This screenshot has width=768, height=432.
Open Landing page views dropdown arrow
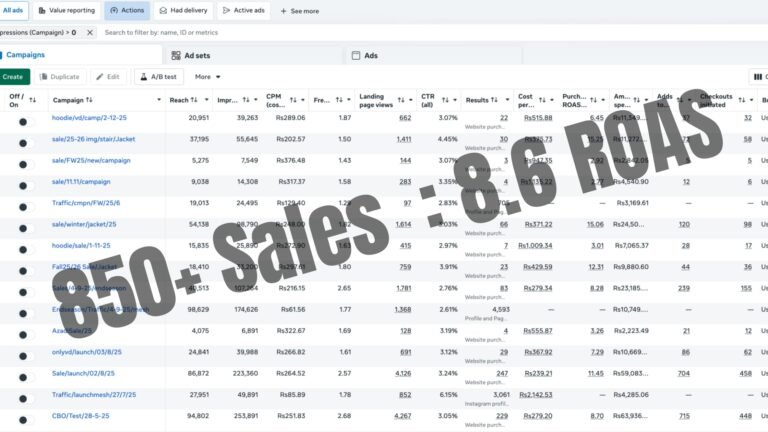(x=410, y=100)
